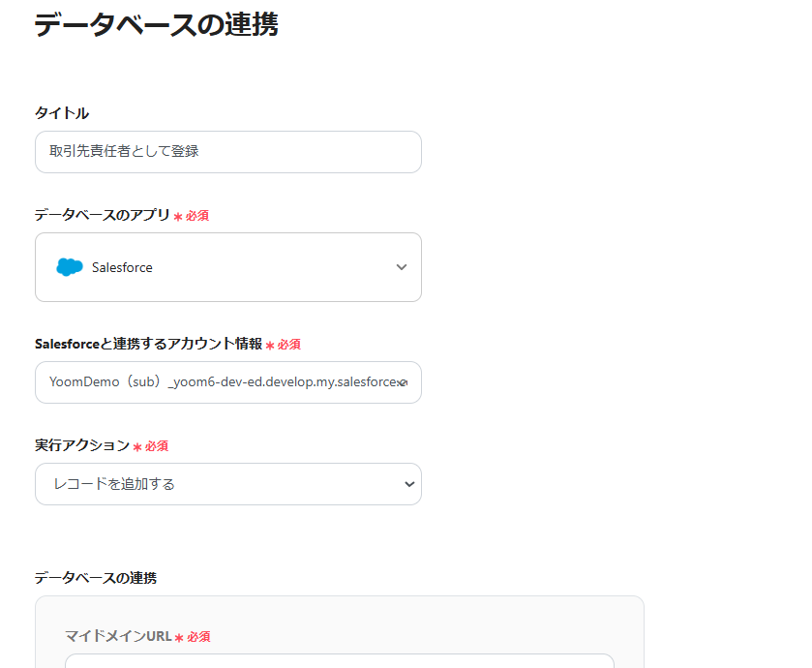Image resolution: width=812 pixels, height=668 pixels.
Task: Open the Salesforce account information field
Action: 227,382
